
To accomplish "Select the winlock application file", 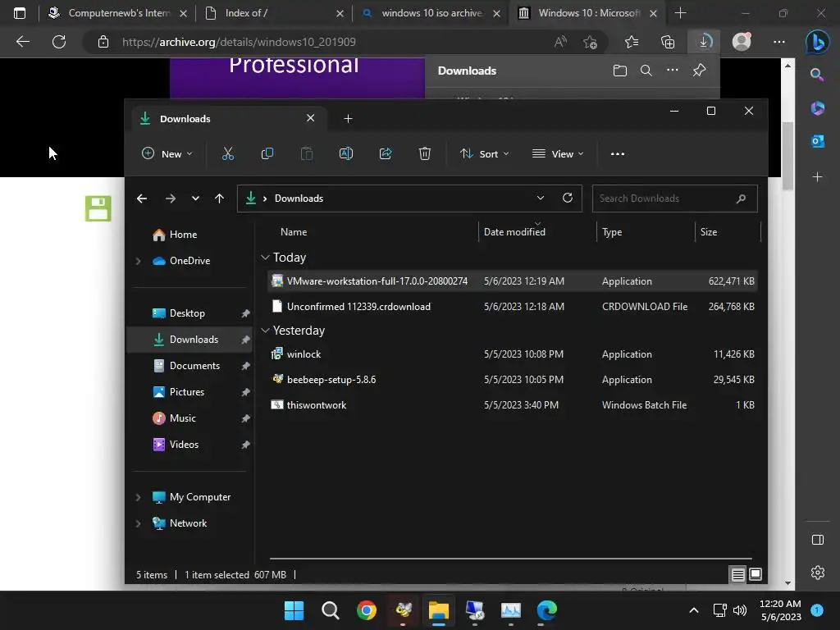I will (x=513, y=354).
